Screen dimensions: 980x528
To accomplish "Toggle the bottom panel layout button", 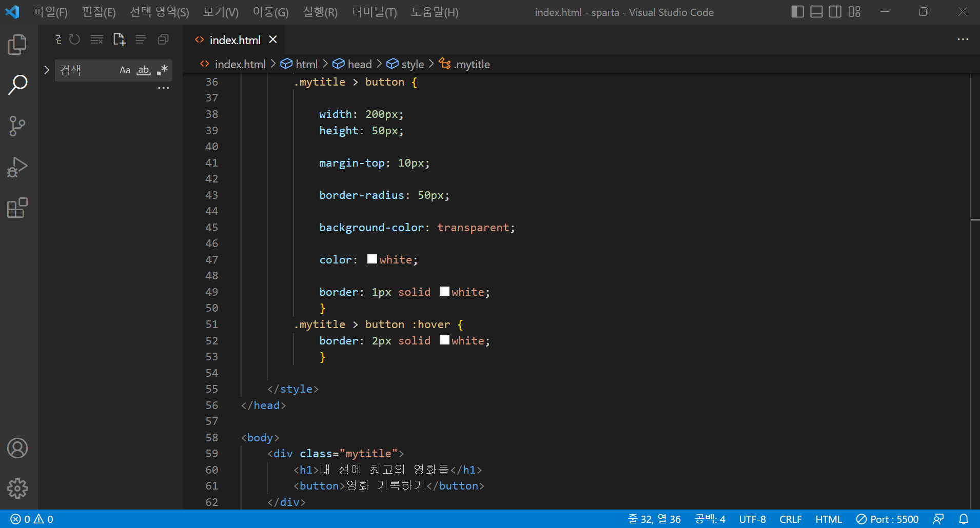I will point(816,12).
